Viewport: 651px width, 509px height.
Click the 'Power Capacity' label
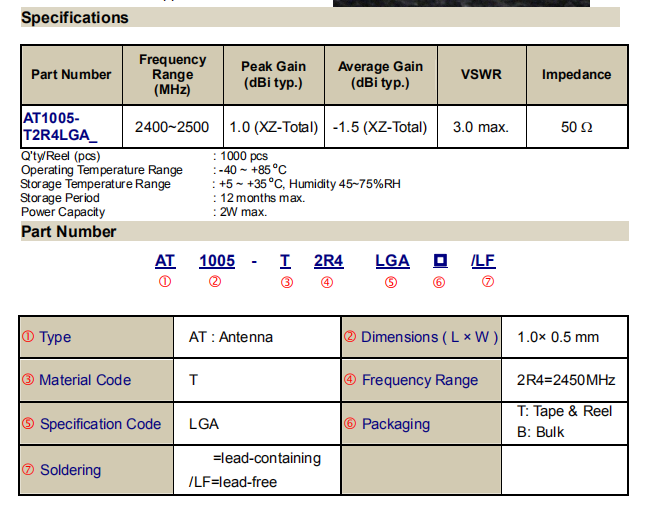pyautogui.click(x=63, y=212)
